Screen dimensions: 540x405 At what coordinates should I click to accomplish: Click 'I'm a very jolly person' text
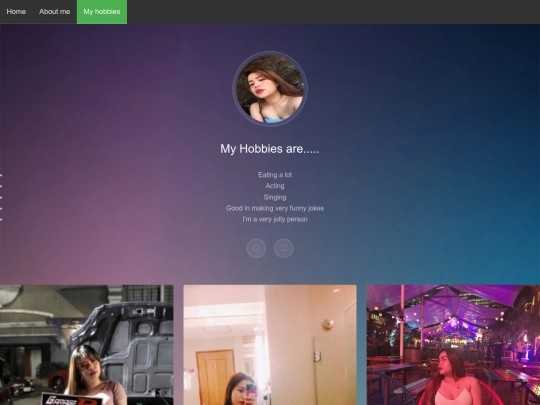pyautogui.click(x=275, y=219)
